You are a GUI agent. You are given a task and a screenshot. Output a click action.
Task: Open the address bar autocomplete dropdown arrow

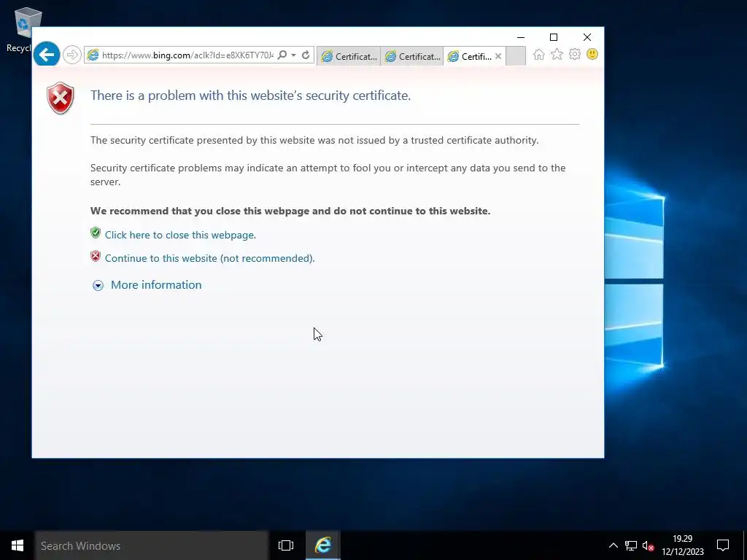(x=293, y=55)
